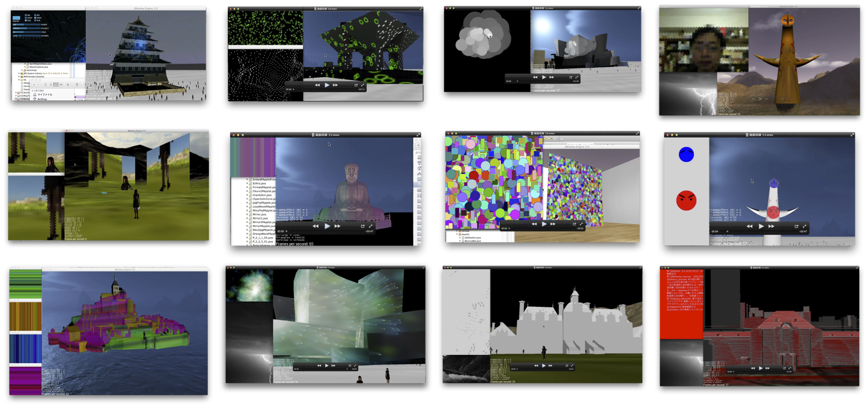868x408 pixels.
Task: Click the EXPONENT slider in particle panel
Action: click(x=27, y=36)
